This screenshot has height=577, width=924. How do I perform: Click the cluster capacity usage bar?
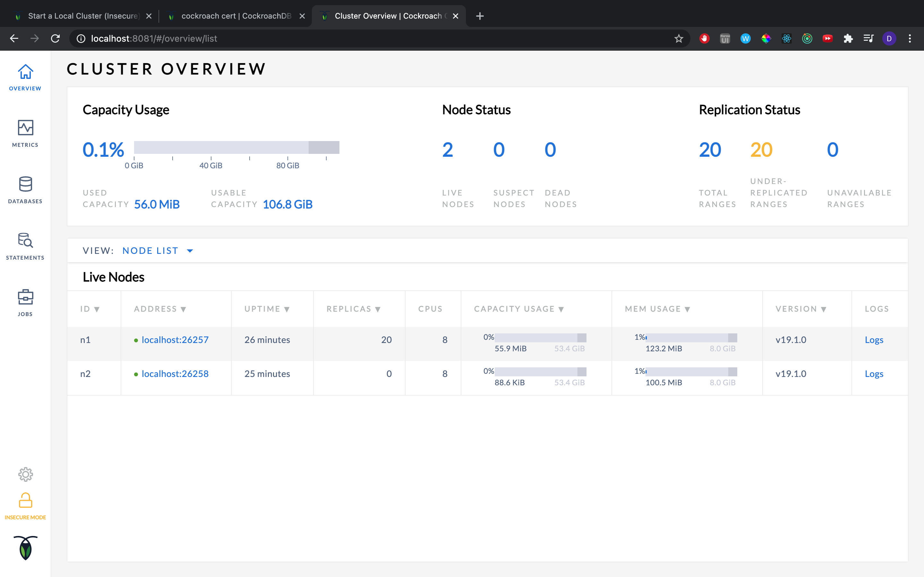(236, 147)
